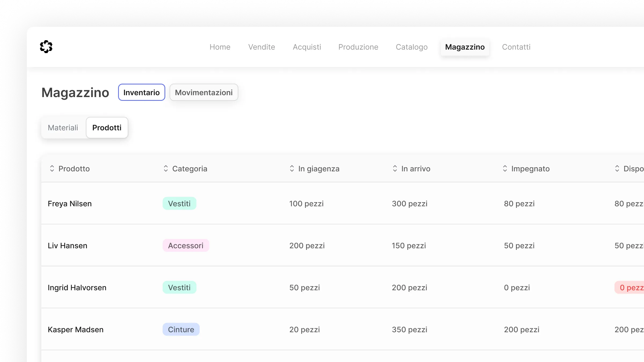Image resolution: width=644 pixels, height=362 pixels.
Task: Open Contatti in navigation
Action: click(x=516, y=47)
